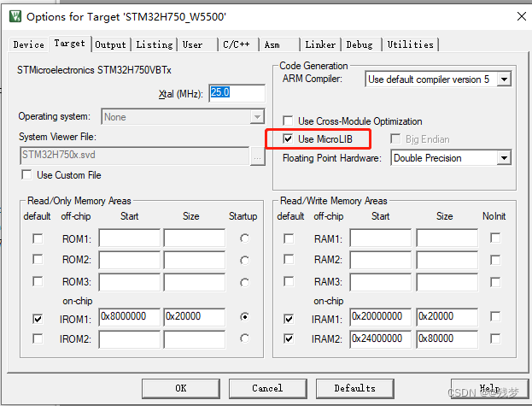Enable NoInit for RAM2
532x406 pixels.
click(495, 260)
